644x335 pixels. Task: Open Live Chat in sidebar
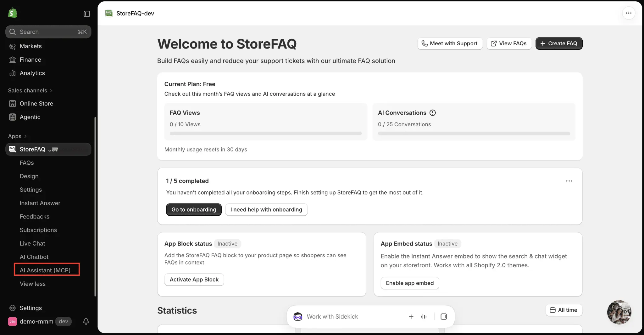pyautogui.click(x=32, y=243)
